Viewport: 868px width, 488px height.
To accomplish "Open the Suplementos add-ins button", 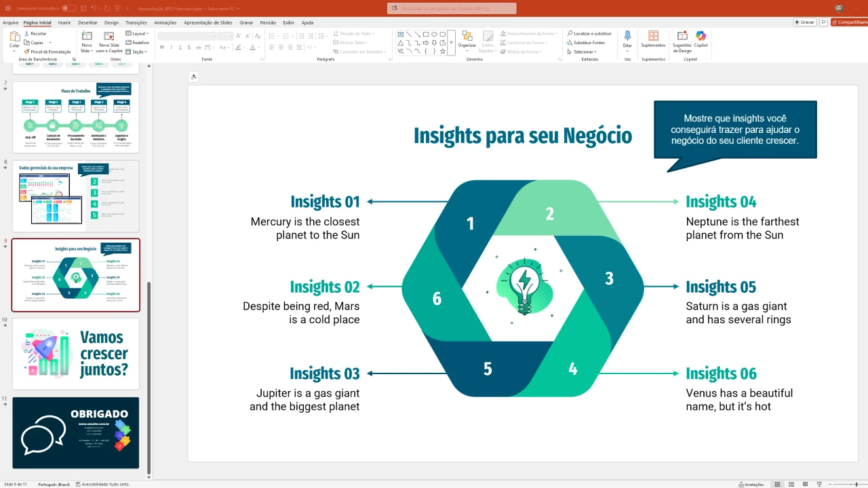I will (653, 37).
